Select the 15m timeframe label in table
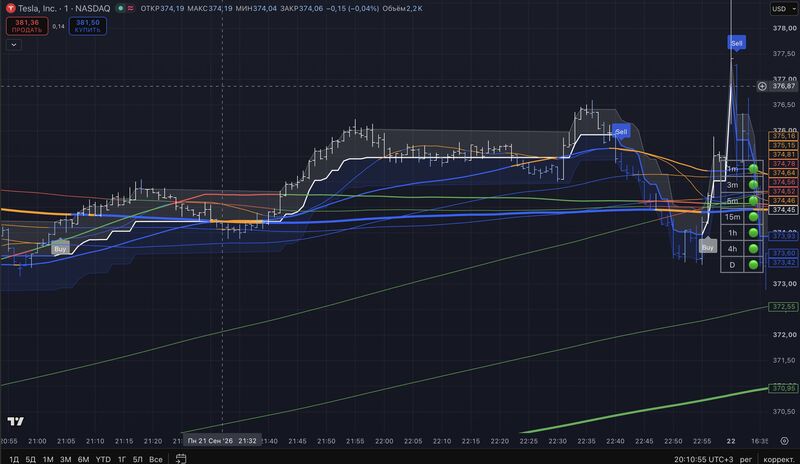This screenshot has width=800, height=464. click(x=733, y=217)
